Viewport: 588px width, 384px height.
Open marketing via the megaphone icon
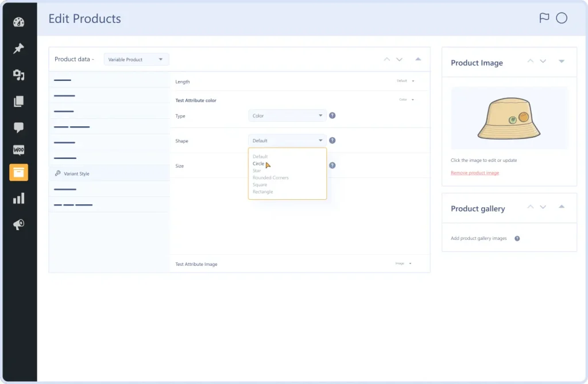(x=19, y=224)
